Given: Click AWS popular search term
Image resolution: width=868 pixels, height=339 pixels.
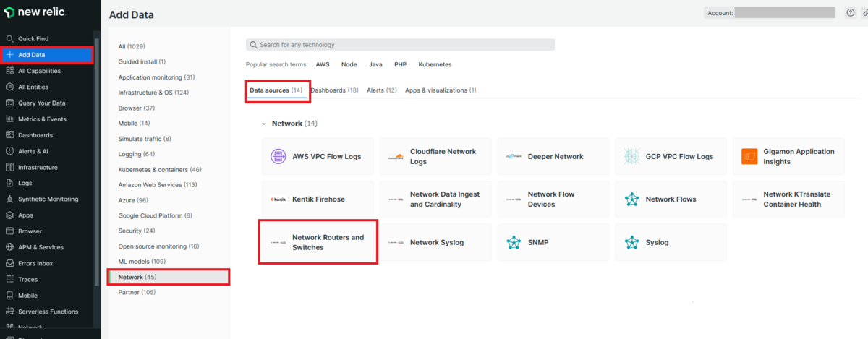Looking at the screenshot, I should coord(323,64).
